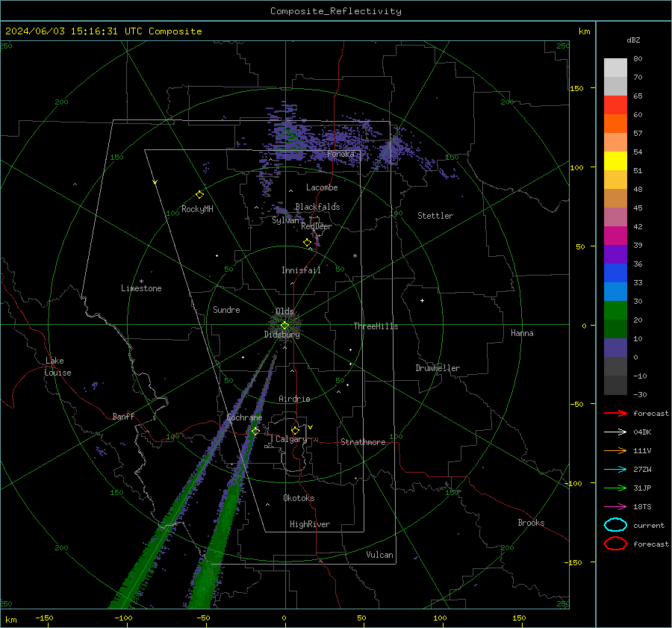
Task: Click the Calgary city label
Action: [291, 439]
